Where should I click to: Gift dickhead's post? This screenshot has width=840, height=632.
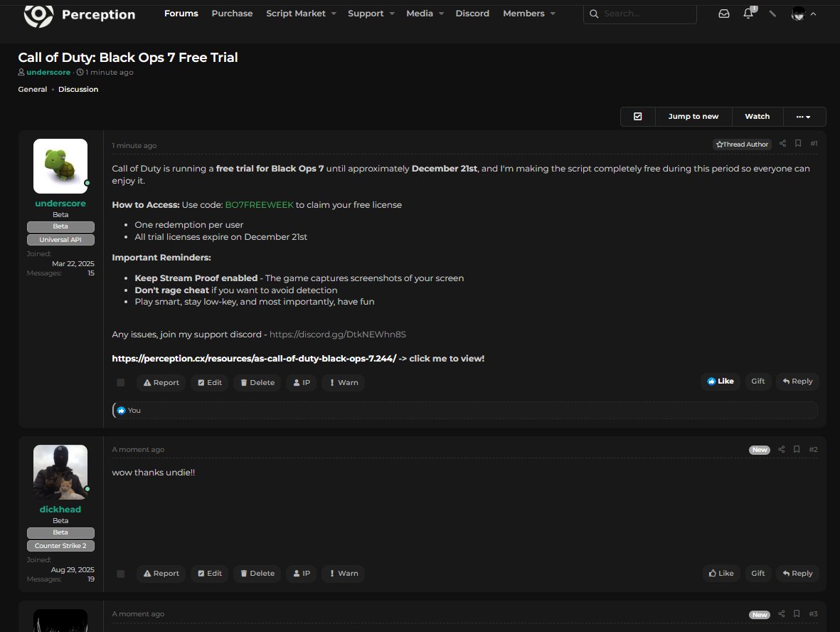(x=758, y=573)
